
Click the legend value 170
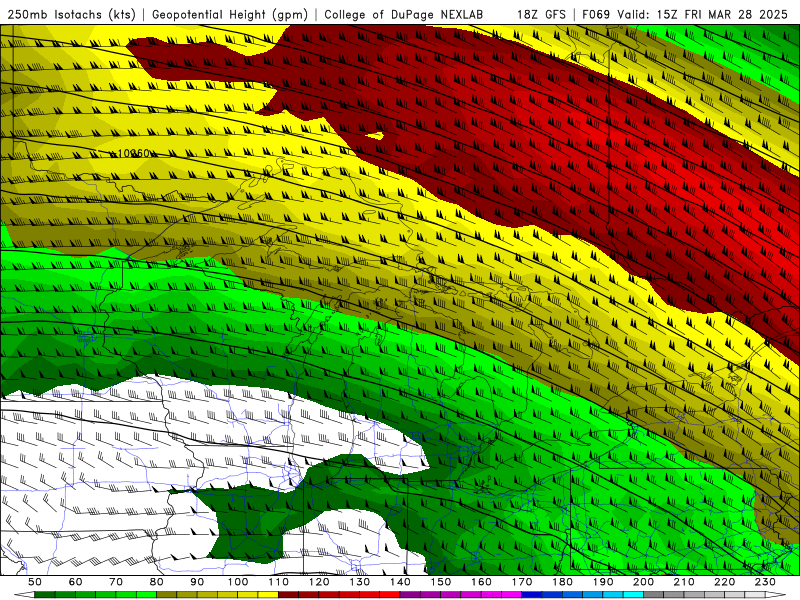click(522, 582)
